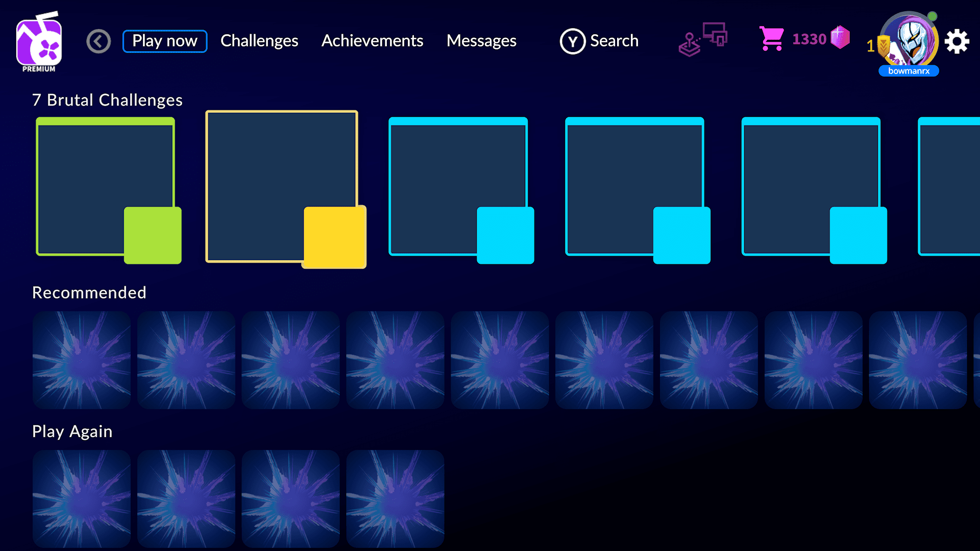Open the fifth Recommended game tile

pyautogui.click(x=500, y=360)
